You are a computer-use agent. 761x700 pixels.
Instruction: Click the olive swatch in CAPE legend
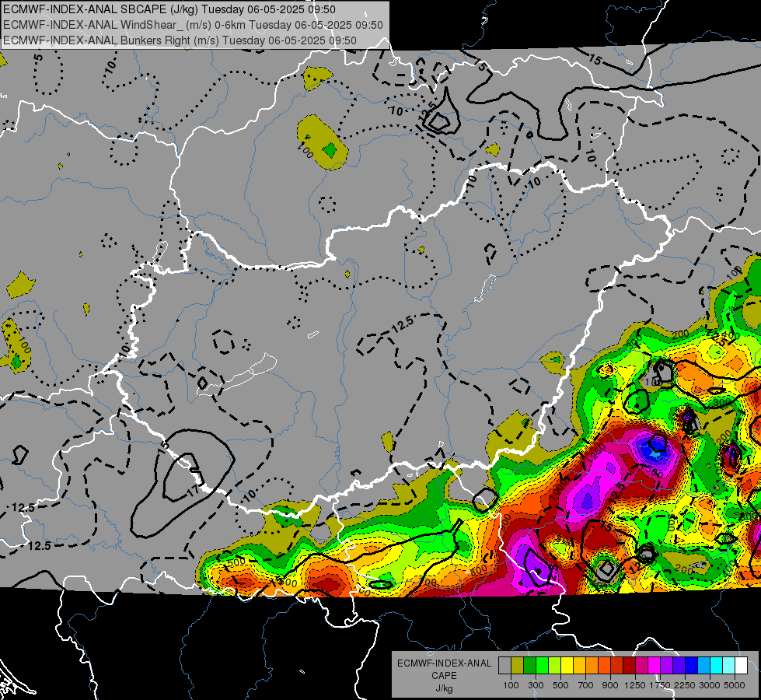pos(518,666)
